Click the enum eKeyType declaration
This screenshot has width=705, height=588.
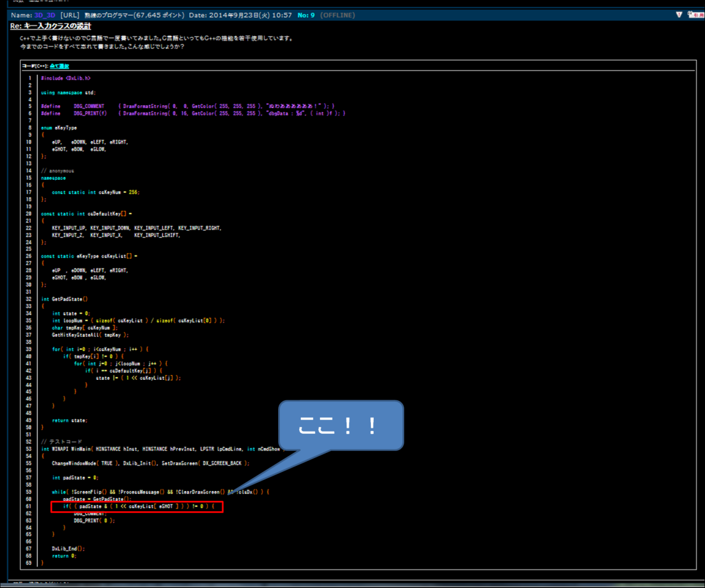click(x=59, y=128)
